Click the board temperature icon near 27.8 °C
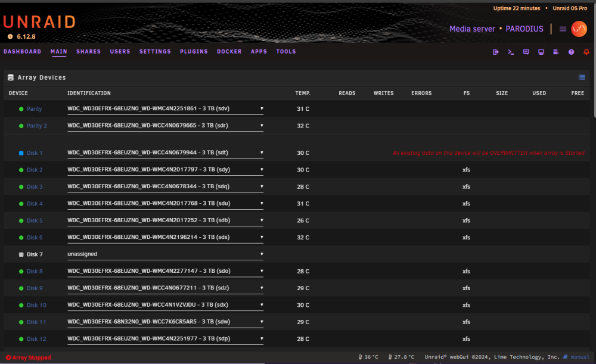This screenshot has width=596, height=364. (390, 357)
